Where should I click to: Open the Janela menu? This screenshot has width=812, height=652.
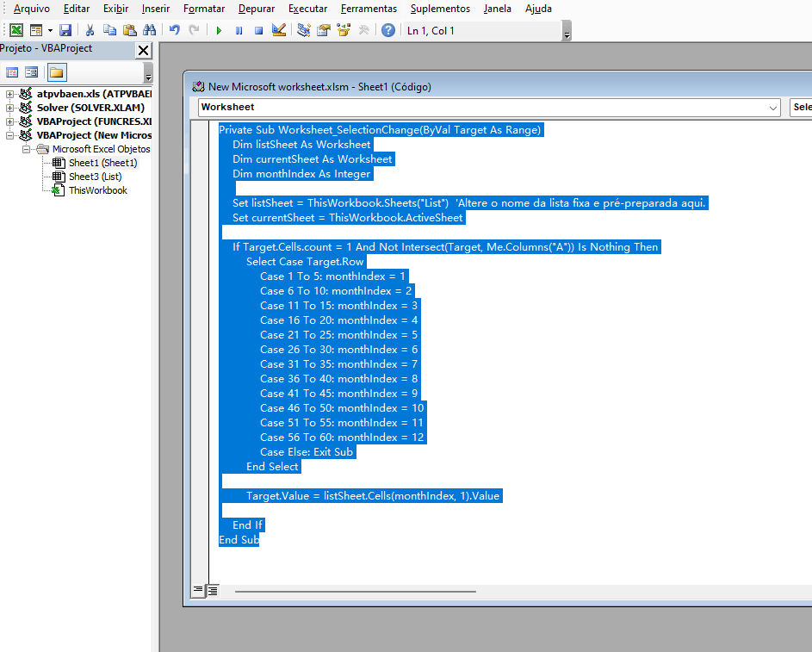coord(497,9)
